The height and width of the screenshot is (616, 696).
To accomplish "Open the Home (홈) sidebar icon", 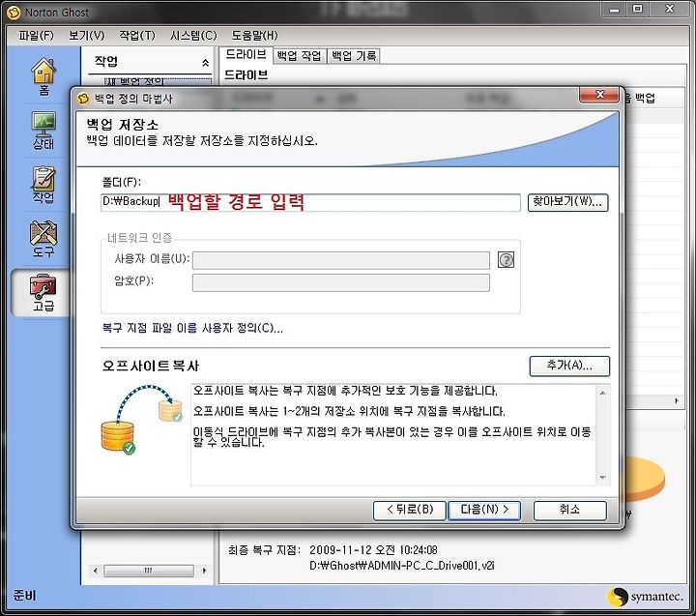I will 43,76.
